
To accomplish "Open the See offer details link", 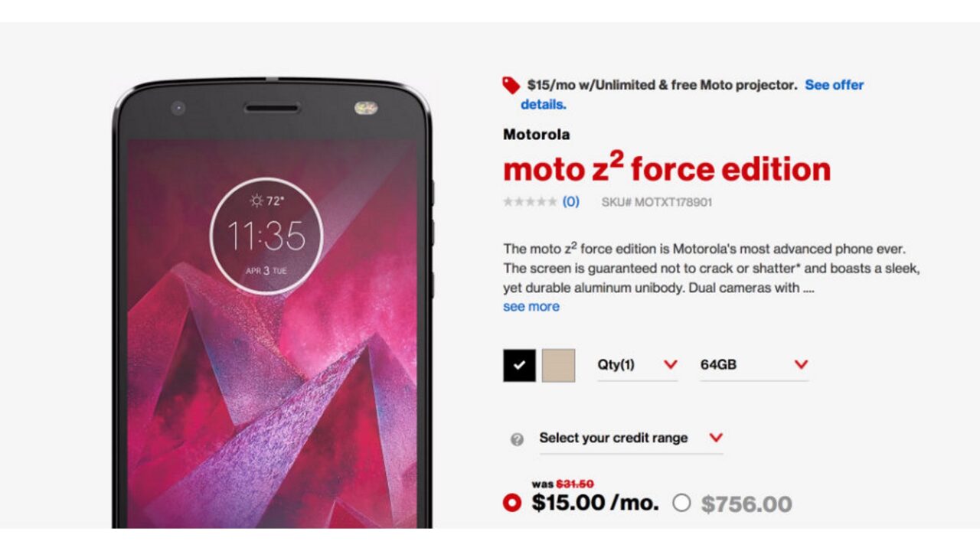I will tap(692, 95).
